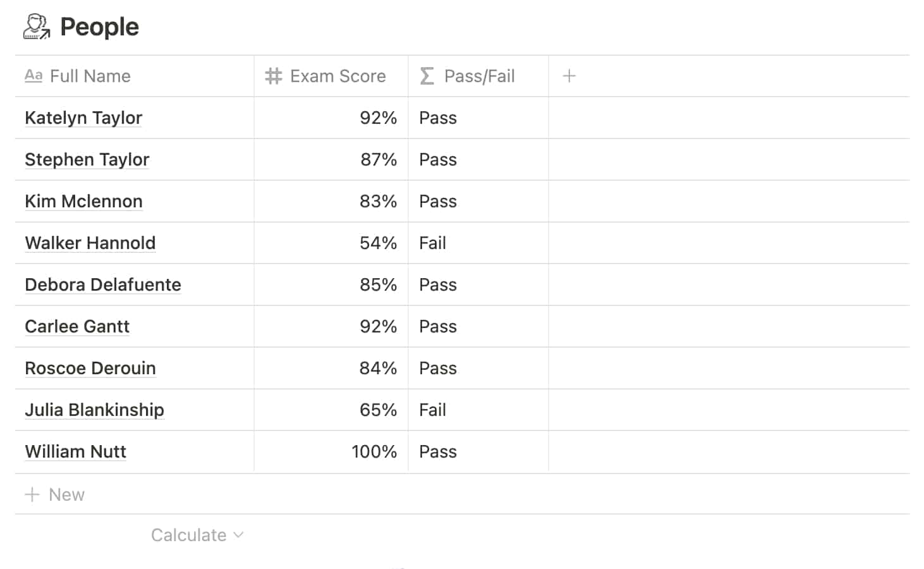924x569 pixels.
Task: Click the plus icon beside New
Action: [x=32, y=494]
